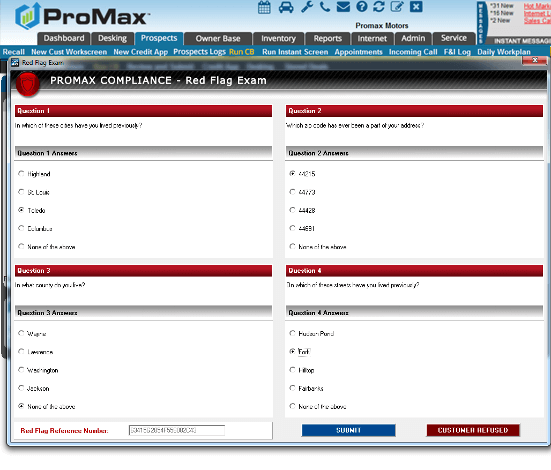Viewport: 551px width, 470px height.
Task: Select Hudson Pond street option
Action: pyautogui.click(x=292, y=333)
